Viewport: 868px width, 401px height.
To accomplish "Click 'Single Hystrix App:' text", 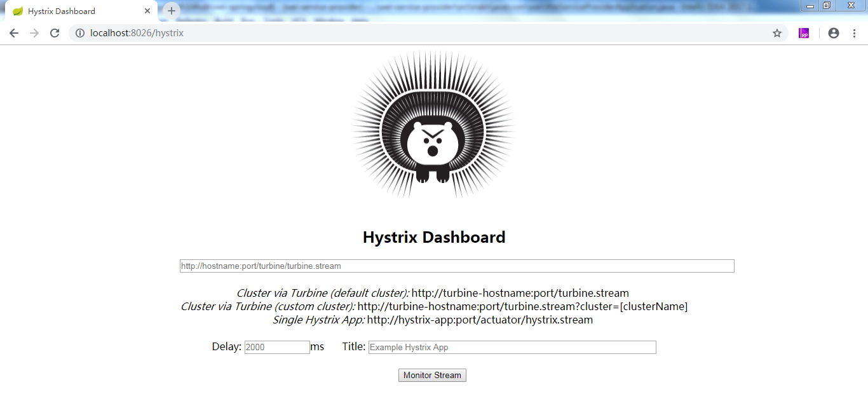I will [319, 320].
